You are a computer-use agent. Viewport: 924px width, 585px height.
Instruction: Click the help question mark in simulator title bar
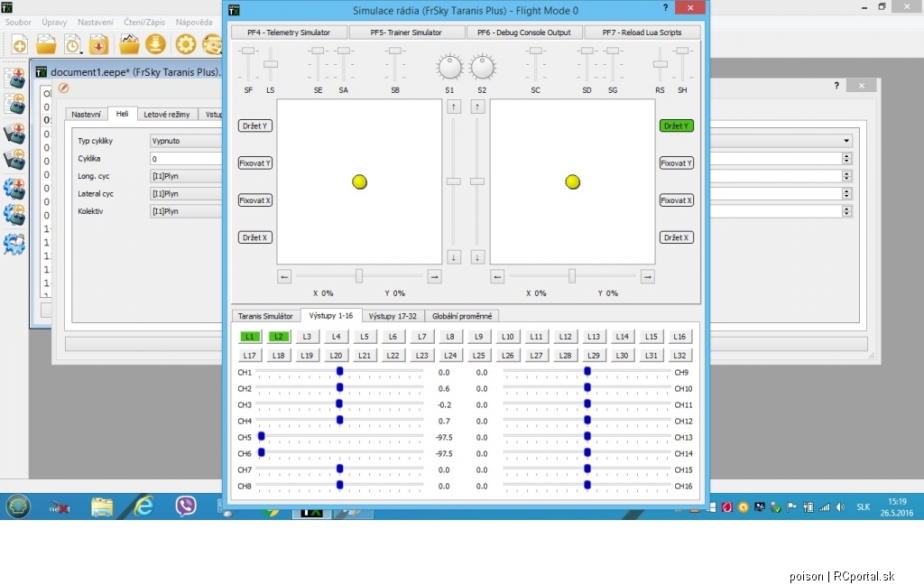pos(665,7)
